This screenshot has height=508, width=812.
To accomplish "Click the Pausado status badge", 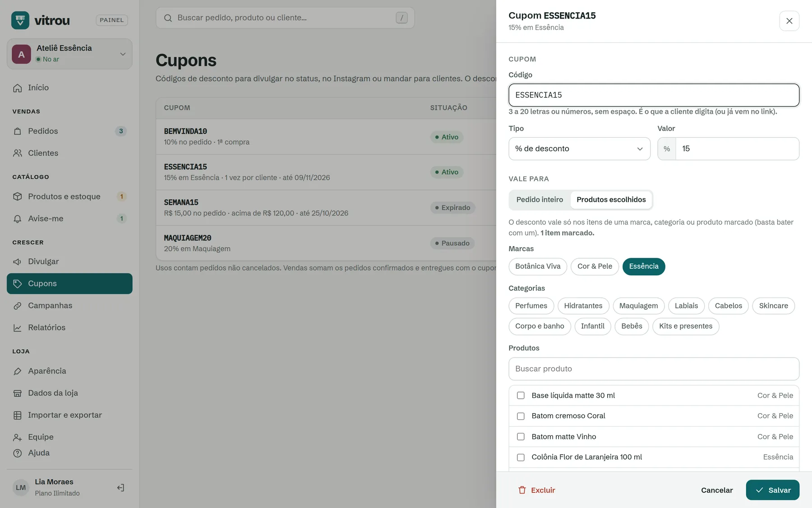I will point(452,243).
